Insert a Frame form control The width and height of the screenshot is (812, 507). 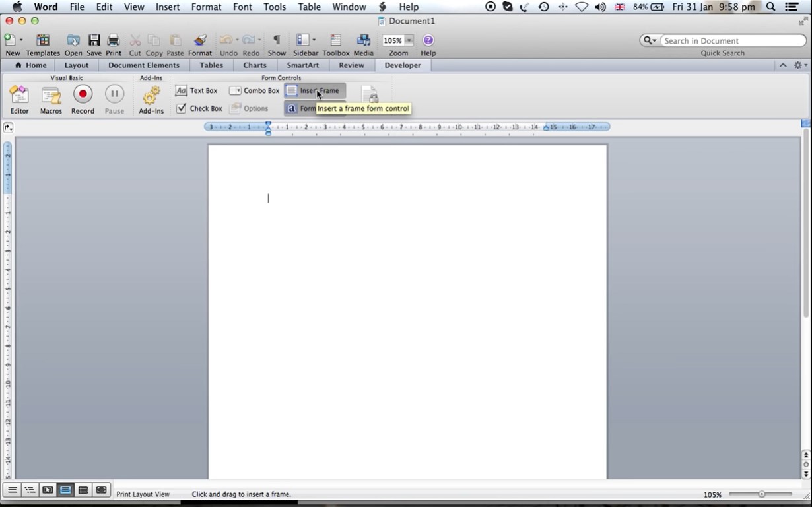tap(314, 90)
